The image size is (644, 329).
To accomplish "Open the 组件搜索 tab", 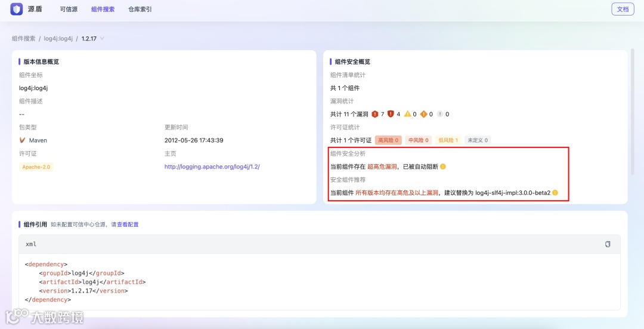I will coord(103,9).
